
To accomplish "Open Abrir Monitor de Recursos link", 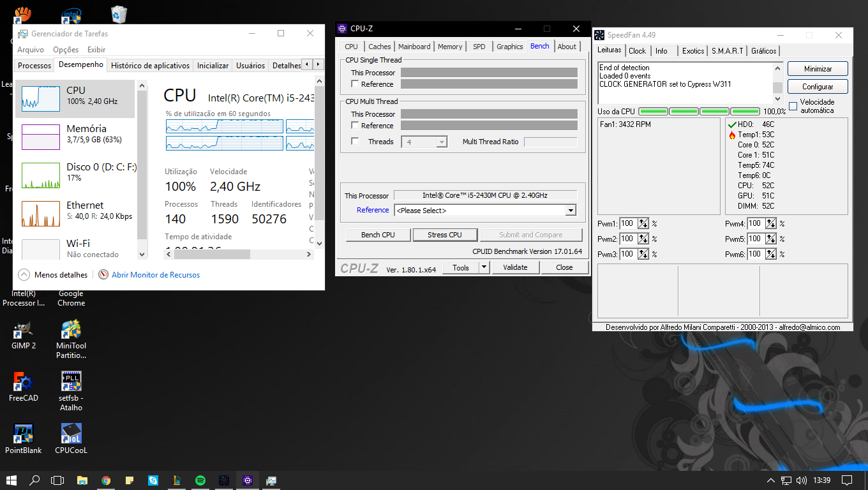I will [156, 275].
